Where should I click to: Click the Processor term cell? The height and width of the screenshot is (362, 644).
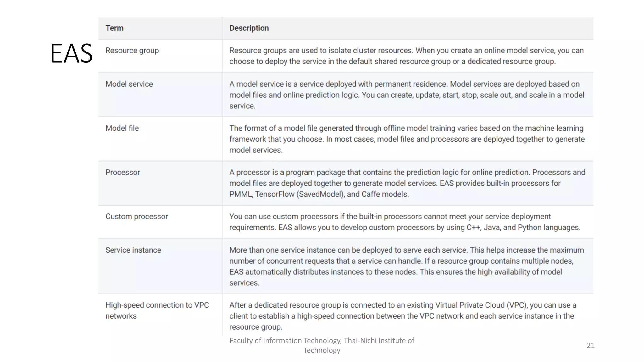coord(123,172)
